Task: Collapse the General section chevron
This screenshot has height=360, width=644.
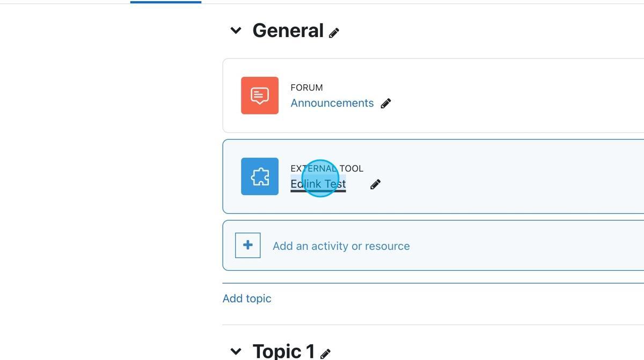Action: [x=236, y=31]
